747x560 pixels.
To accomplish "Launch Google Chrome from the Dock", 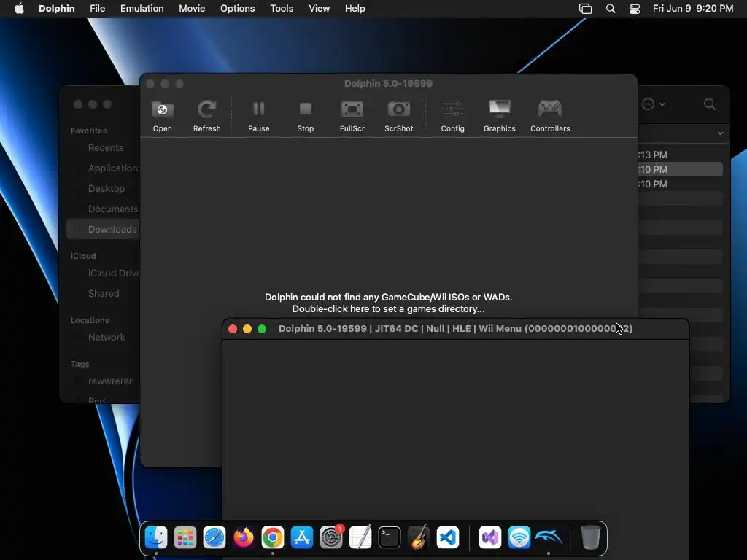I will [273, 537].
